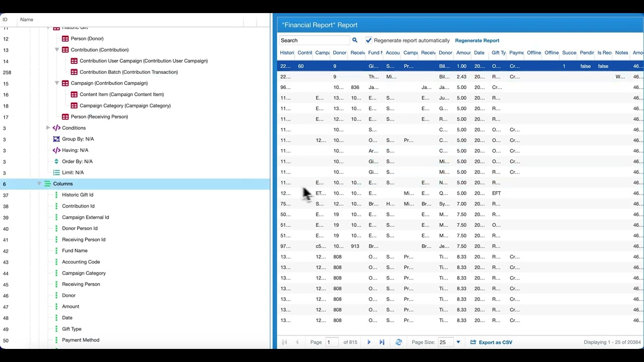Click the Date column header
Viewport: 644px width, 362px height.
479,53
